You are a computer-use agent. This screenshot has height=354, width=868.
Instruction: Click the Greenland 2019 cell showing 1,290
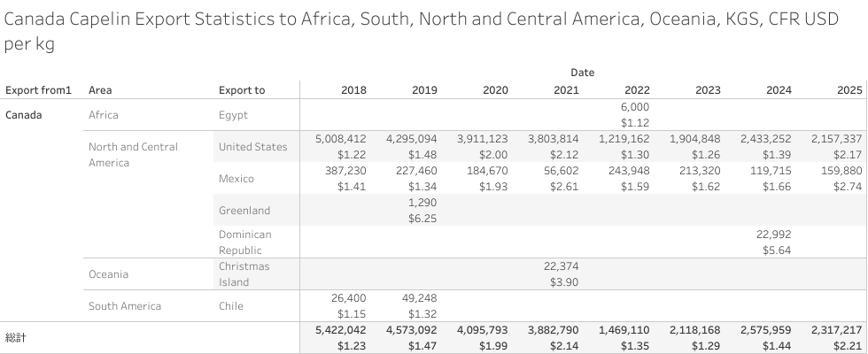pyautogui.click(x=422, y=203)
